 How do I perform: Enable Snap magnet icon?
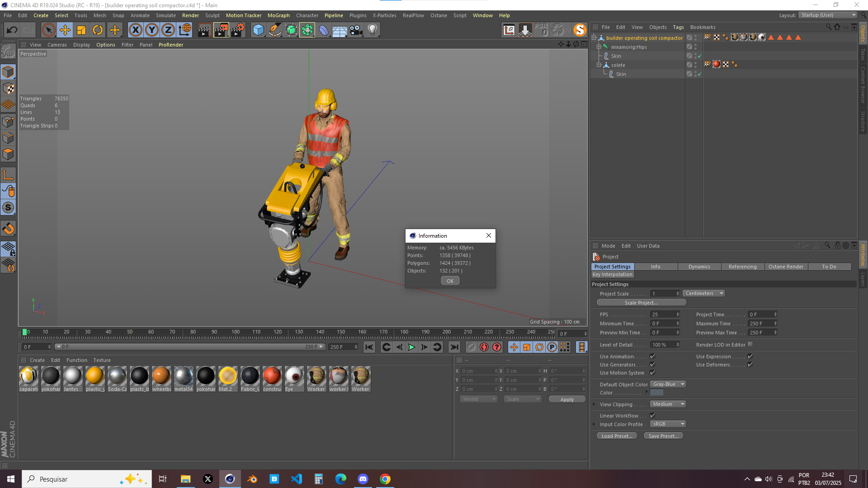pyautogui.click(x=8, y=229)
